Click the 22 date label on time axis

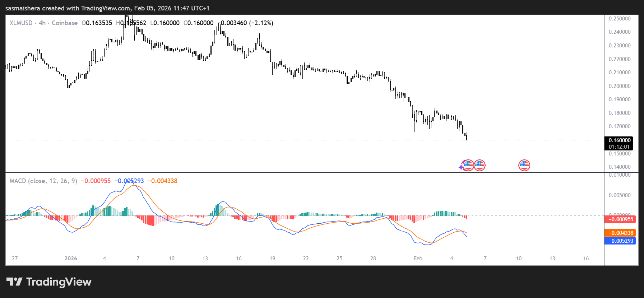[x=306, y=259]
